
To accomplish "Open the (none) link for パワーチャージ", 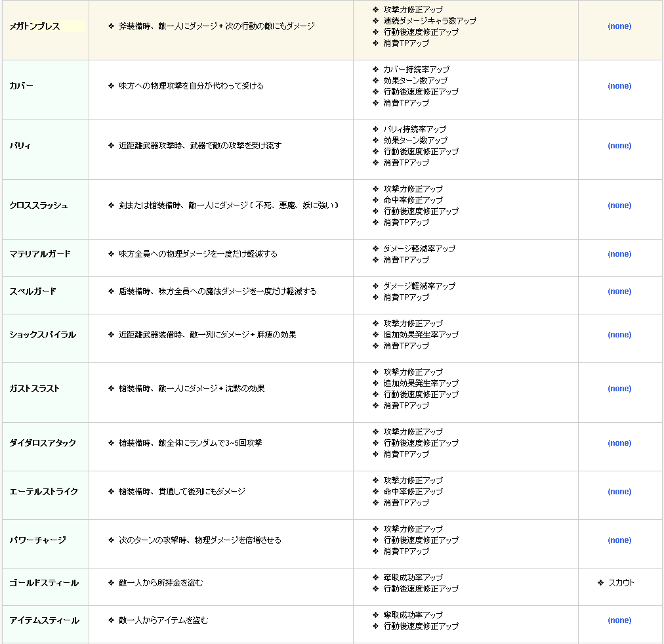I will pos(619,540).
